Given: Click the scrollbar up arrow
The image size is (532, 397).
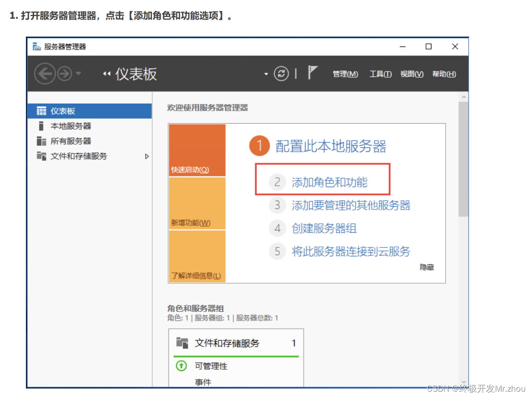Looking at the screenshot, I should (x=464, y=97).
